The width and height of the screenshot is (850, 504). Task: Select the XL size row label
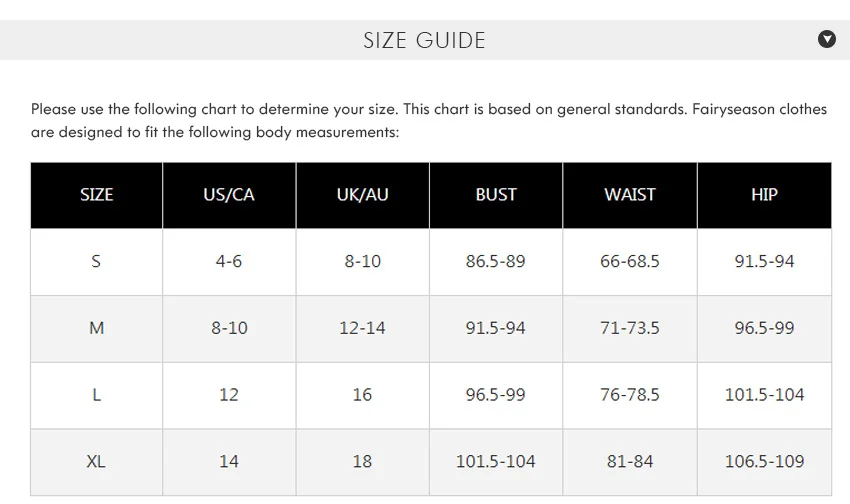[96, 462]
